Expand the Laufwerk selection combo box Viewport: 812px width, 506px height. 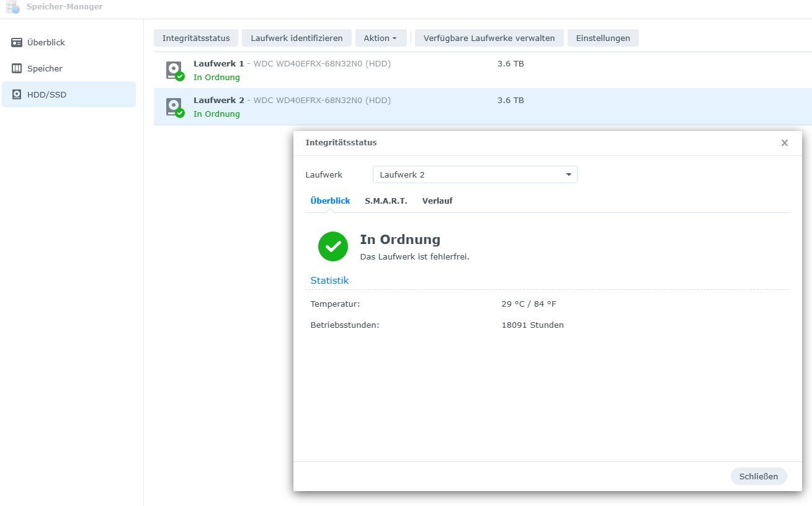tap(475, 174)
